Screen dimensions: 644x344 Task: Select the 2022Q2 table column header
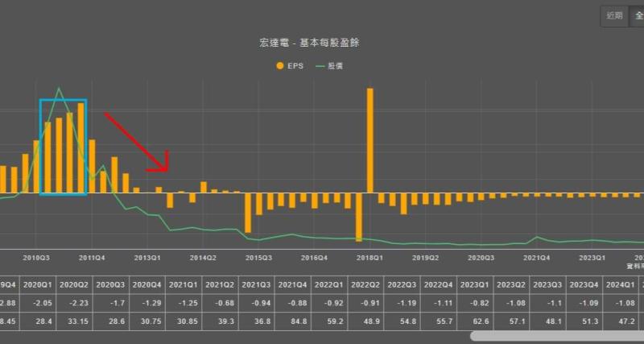point(365,285)
